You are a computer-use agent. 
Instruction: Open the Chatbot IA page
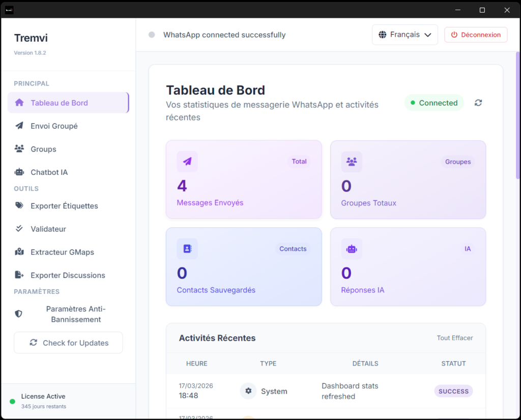[49, 172]
